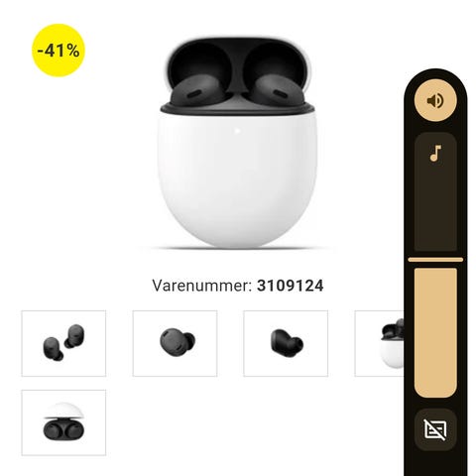The width and height of the screenshot is (476, 476).
Task: Click the left earbud in the main image
Action: coord(197,90)
